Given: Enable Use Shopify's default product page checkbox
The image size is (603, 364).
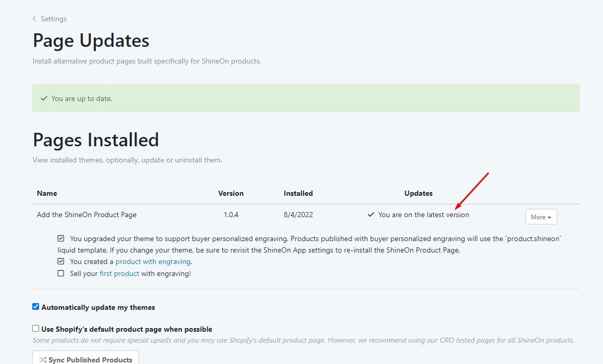Looking at the screenshot, I should 36,329.
